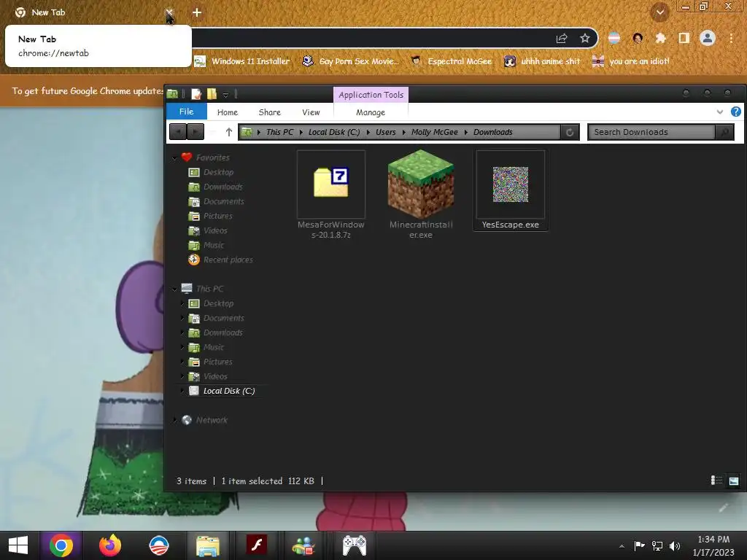Select the MinecraftInstaller.exe file icon
The height and width of the screenshot is (560, 747).
pos(421,184)
